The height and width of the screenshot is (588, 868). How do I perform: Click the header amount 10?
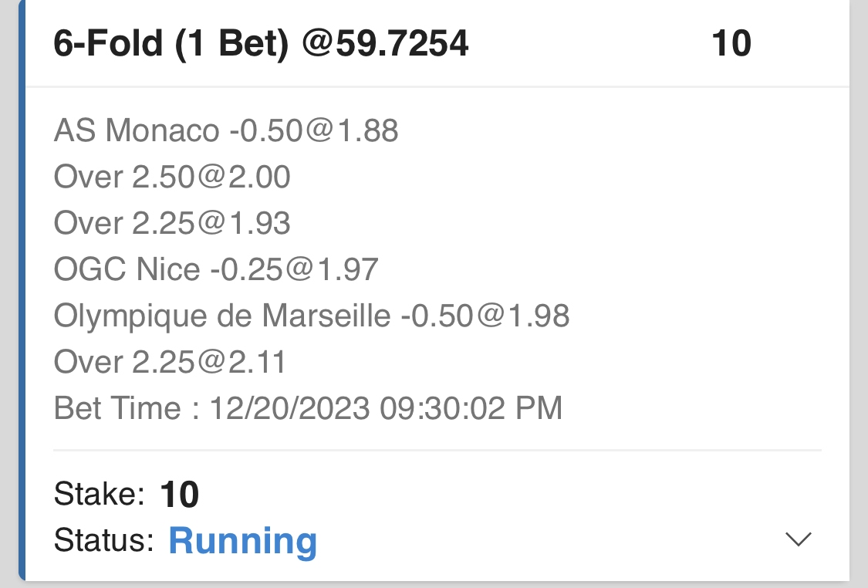(x=731, y=44)
